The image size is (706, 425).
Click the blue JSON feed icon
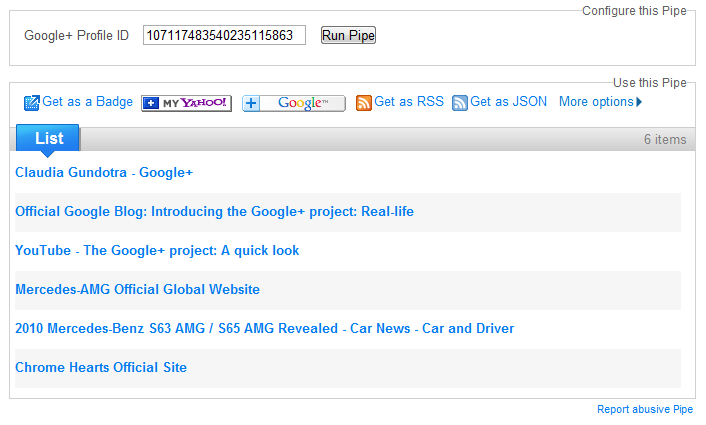coord(460,103)
